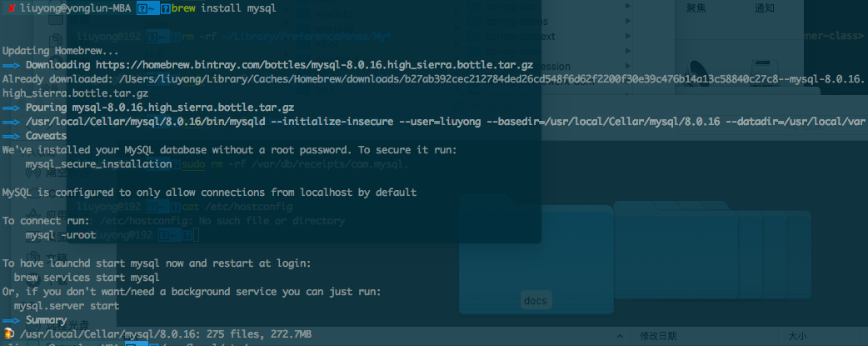This screenshot has height=346, width=868.
Task: Click the 'Or, if you don't want/need' line
Action: 192,292
